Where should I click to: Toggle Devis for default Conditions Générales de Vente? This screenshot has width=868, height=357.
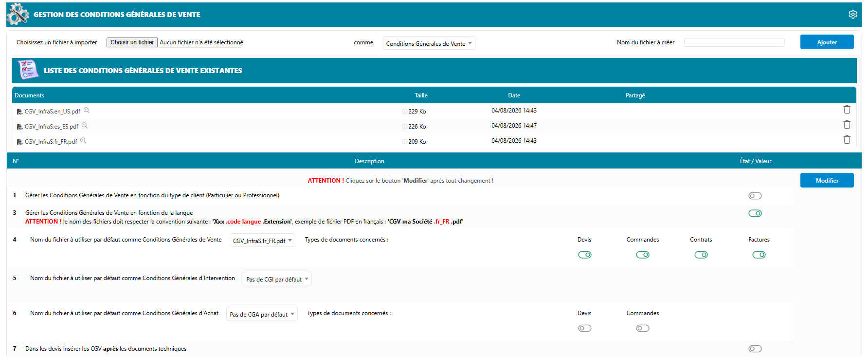point(585,255)
